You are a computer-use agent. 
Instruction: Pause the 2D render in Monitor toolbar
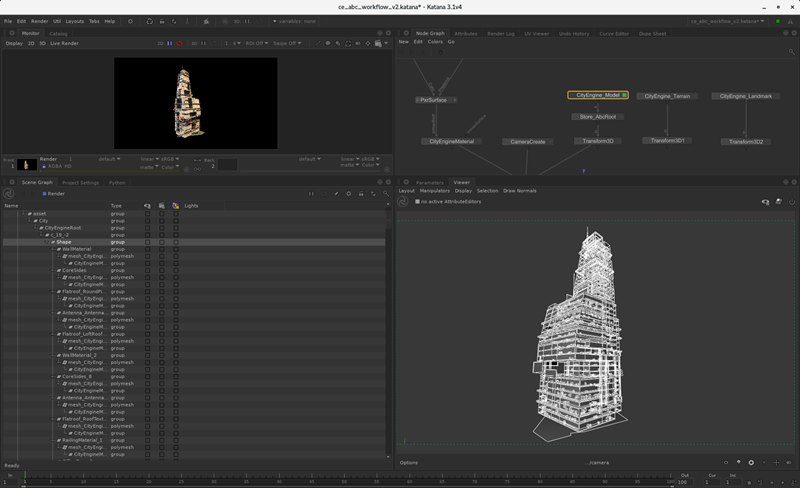pyautogui.click(x=170, y=43)
